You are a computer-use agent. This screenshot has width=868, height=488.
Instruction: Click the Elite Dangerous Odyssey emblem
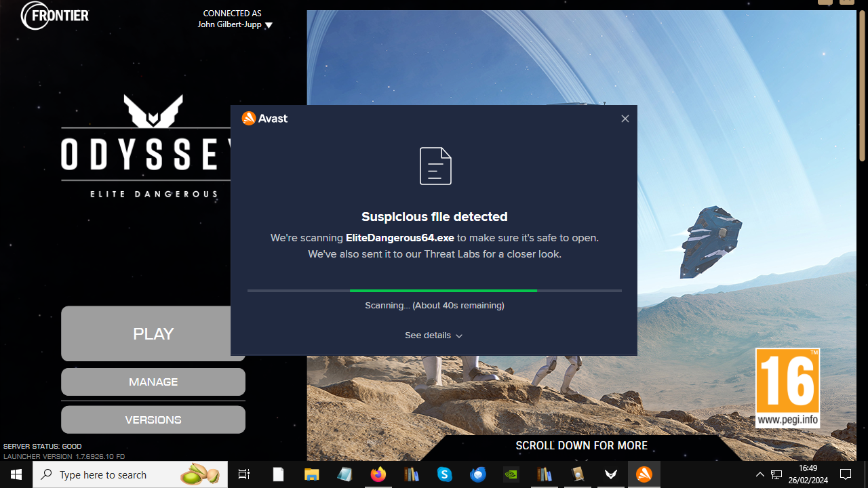153,112
